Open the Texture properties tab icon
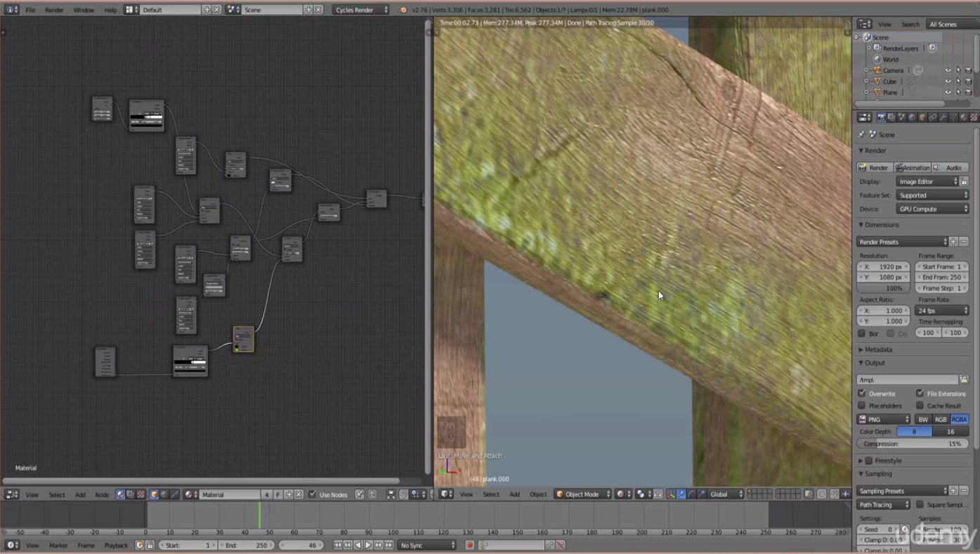 coord(974,117)
